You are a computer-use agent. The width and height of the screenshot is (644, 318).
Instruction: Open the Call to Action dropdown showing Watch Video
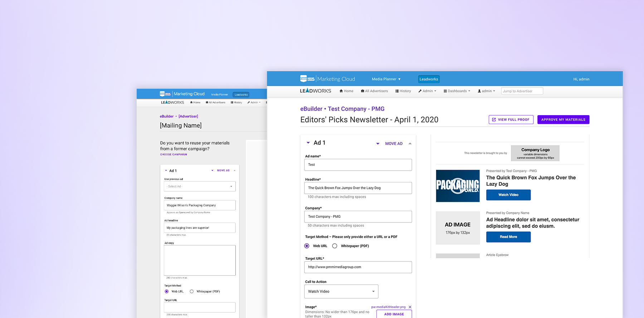point(341,292)
